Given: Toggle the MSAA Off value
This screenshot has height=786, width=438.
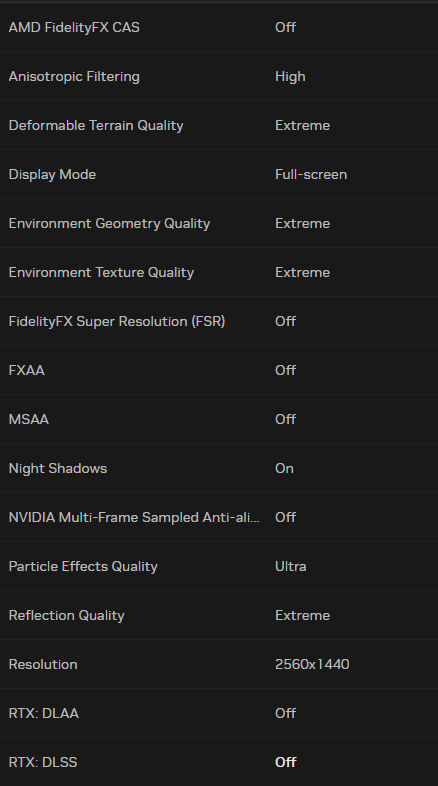Looking at the screenshot, I should pyautogui.click(x=285, y=419).
